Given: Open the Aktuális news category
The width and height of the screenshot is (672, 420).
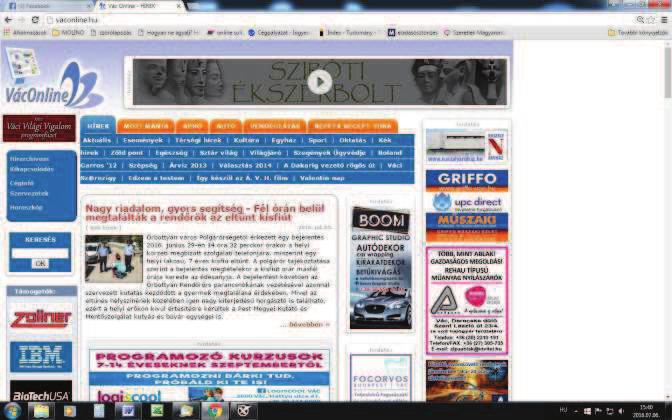Looking at the screenshot, I should click(97, 140).
